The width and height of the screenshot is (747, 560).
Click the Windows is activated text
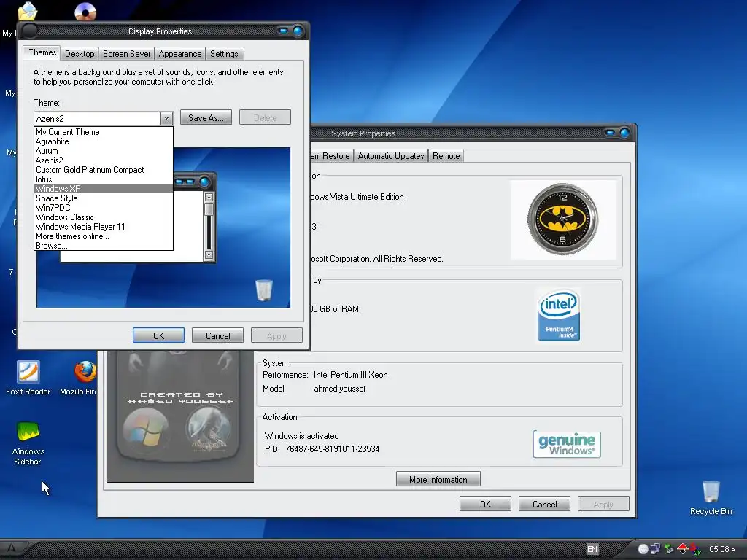click(x=301, y=436)
